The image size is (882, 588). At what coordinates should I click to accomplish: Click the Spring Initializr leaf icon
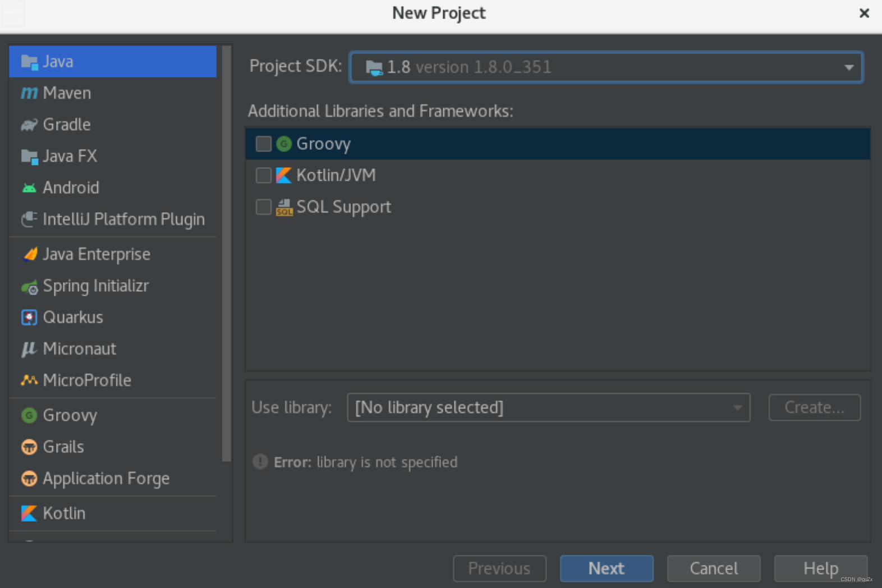29,287
